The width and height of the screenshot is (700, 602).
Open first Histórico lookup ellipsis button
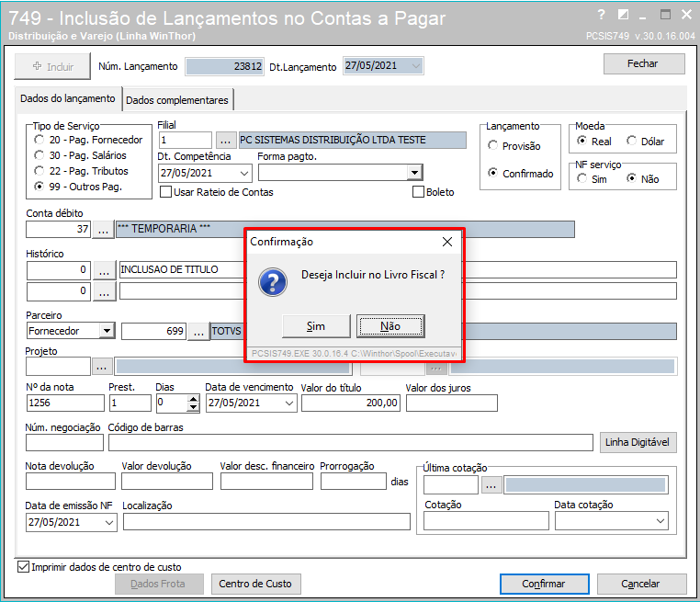(104, 269)
